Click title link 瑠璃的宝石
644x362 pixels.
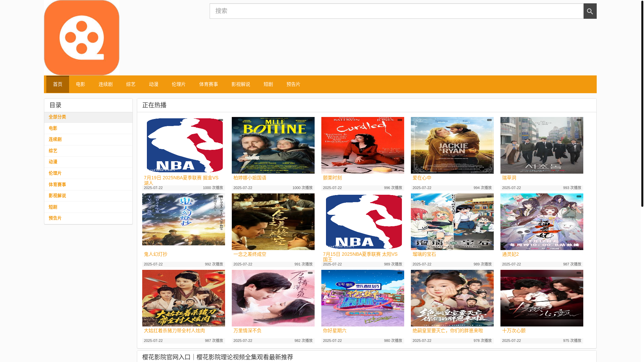[x=424, y=254]
